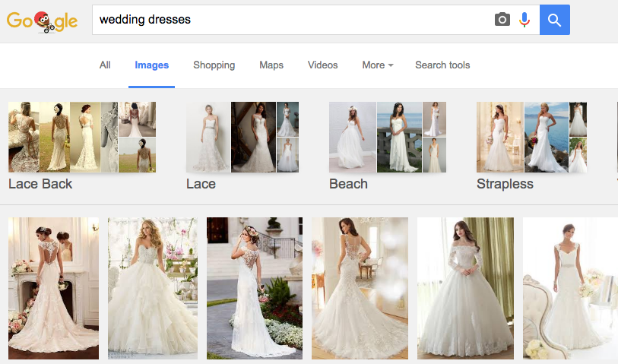618x364 pixels.
Task: Open the Lace Back category thumbnails
Action: pos(82,137)
